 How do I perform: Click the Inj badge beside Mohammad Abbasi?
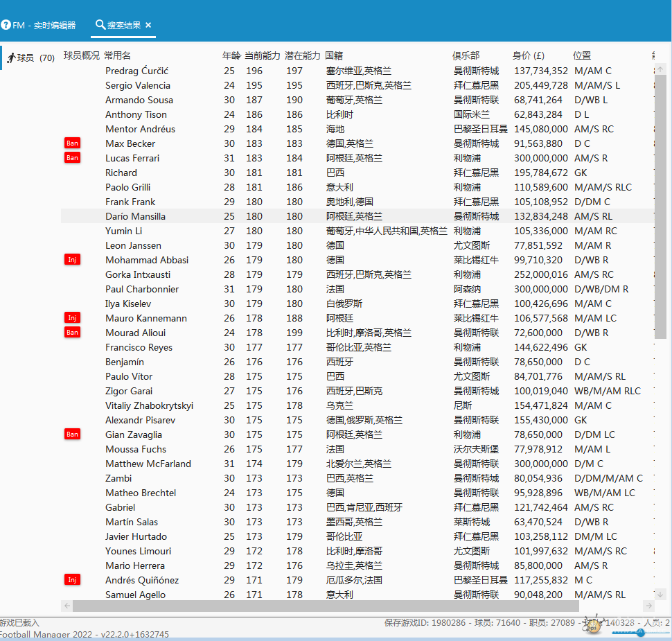(x=73, y=259)
